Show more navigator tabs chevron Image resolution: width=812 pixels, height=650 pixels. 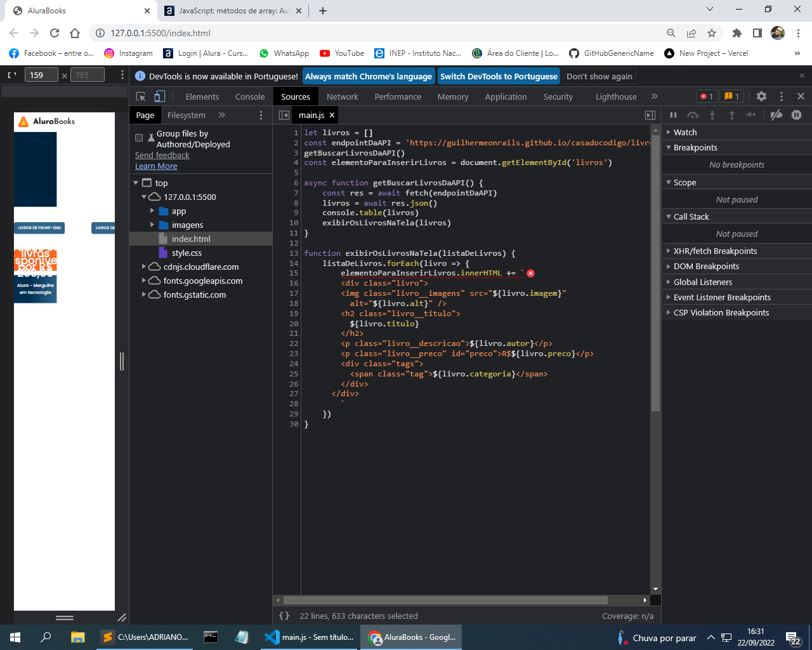click(x=222, y=115)
